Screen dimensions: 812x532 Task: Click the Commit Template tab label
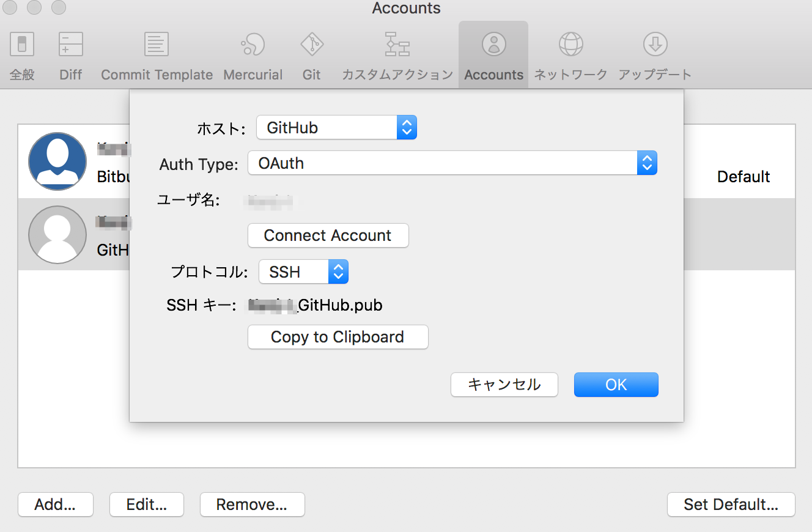tap(157, 75)
